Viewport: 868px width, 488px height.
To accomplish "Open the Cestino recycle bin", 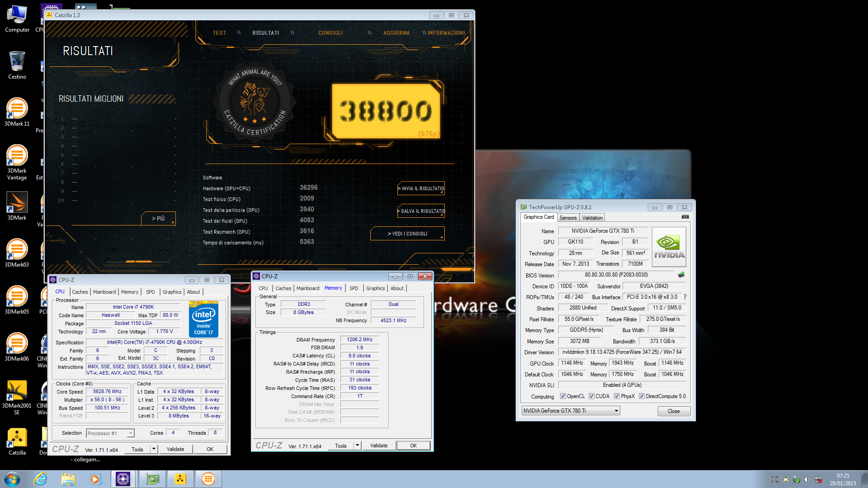I will tap(17, 66).
